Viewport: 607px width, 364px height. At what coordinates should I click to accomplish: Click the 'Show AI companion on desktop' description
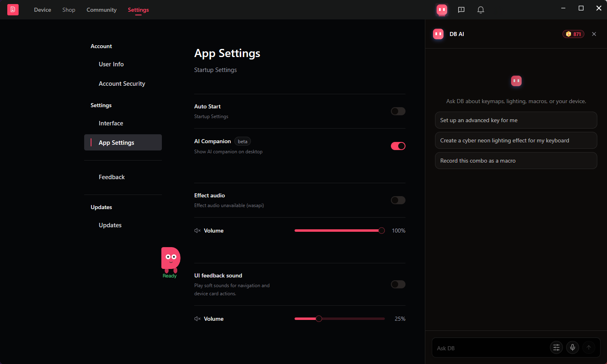pos(228,152)
